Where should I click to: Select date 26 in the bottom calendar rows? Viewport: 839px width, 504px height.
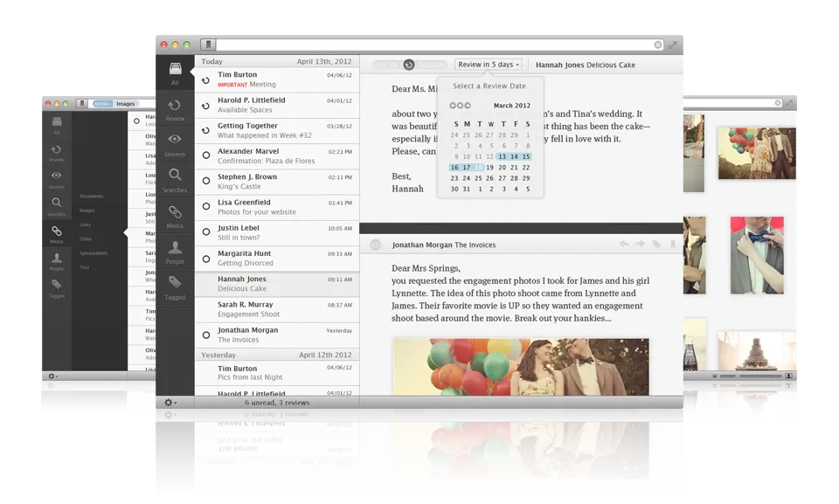point(489,178)
